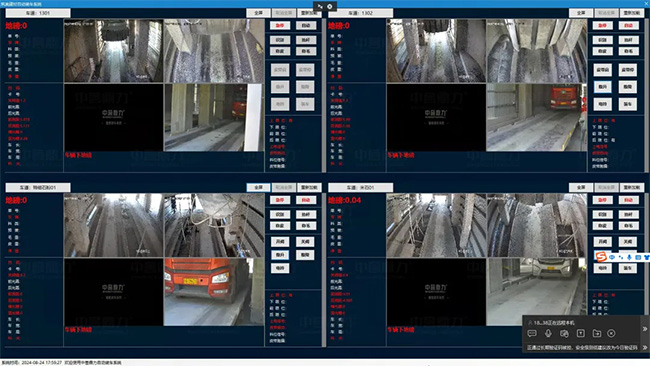Click the upload arrow icon in remote panel
The width and height of the screenshot is (650, 366).
click(x=580, y=333)
